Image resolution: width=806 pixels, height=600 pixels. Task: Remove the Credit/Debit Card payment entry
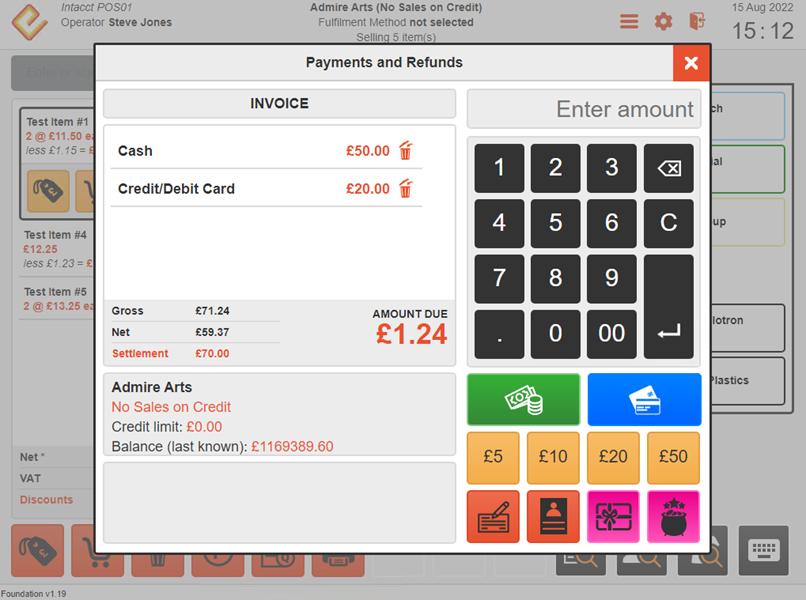[x=405, y=189]
